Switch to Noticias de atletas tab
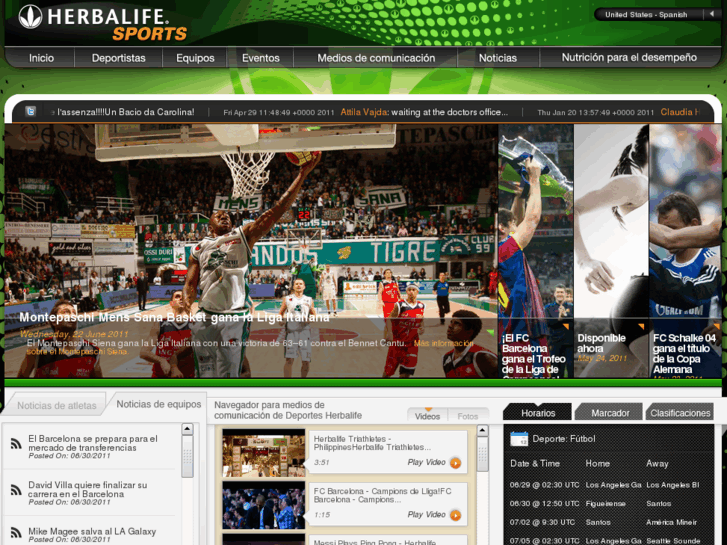The width and height of the screenshot is (727, 545). 57,405
